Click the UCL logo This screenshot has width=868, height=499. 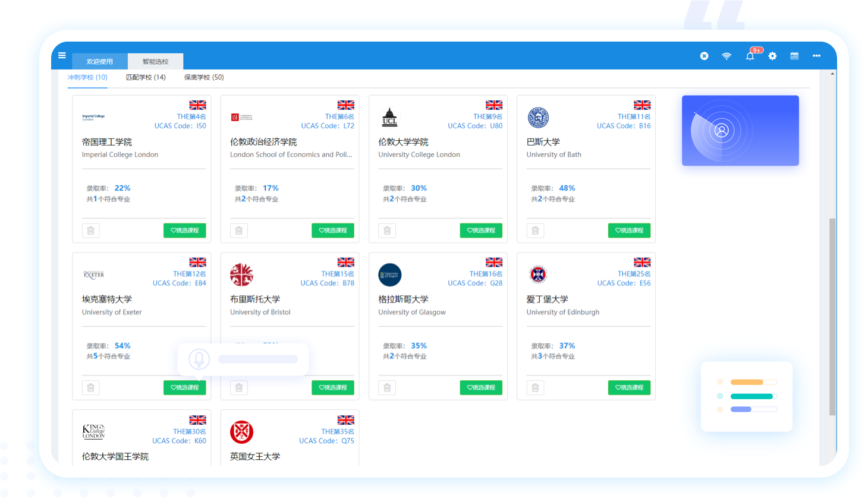pos(389,118)
